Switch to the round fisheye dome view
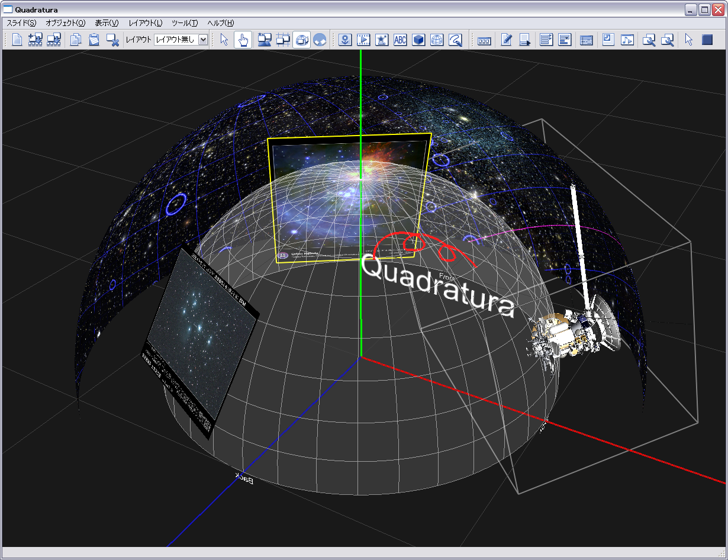Screen dimensions: 728x560 320,40
